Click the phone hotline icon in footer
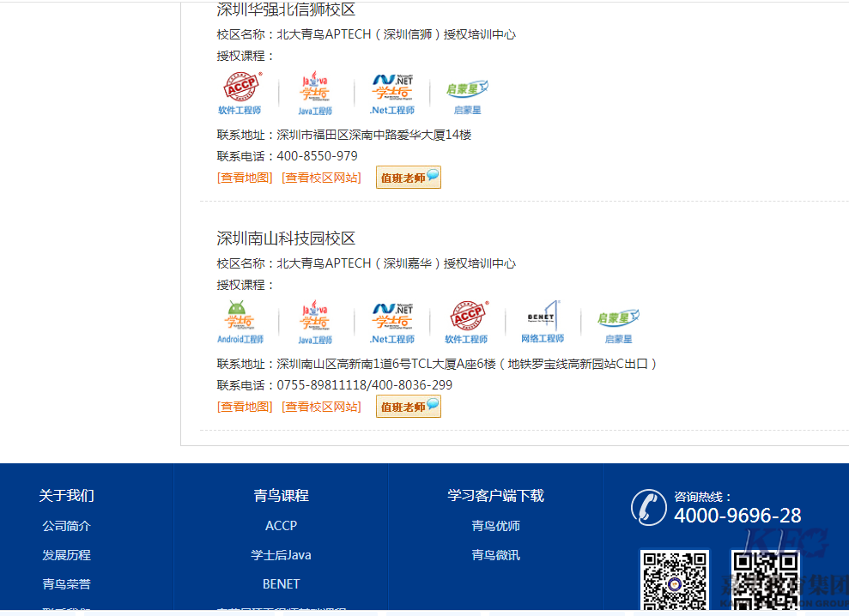Viewport: 849px width, 616px height. 649,508
